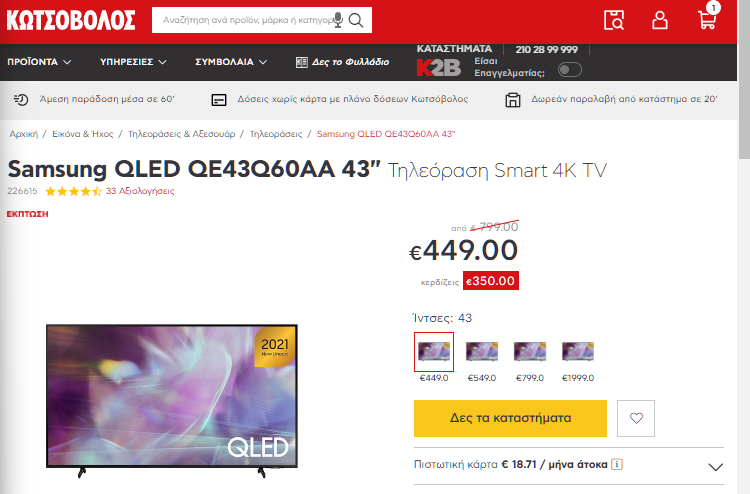Expand the ΠΡΟΪΟΝΤΑ menu

coord(39,62)
